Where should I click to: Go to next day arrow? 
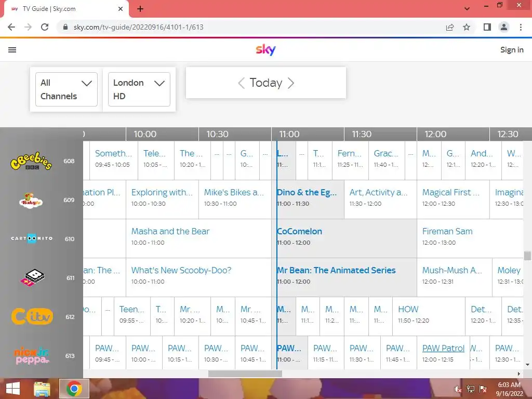(x=291, y=83)
